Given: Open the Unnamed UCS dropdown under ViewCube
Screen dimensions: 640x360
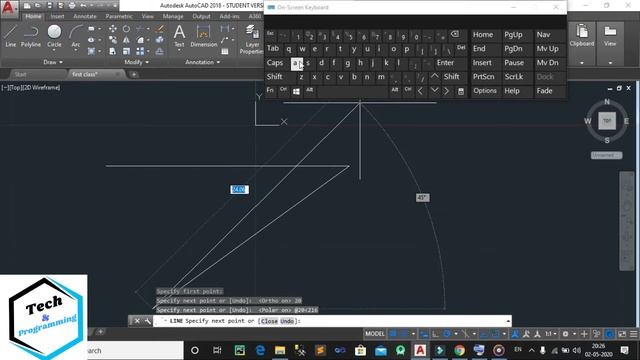Looking at the screenshot, I should 607,155.
